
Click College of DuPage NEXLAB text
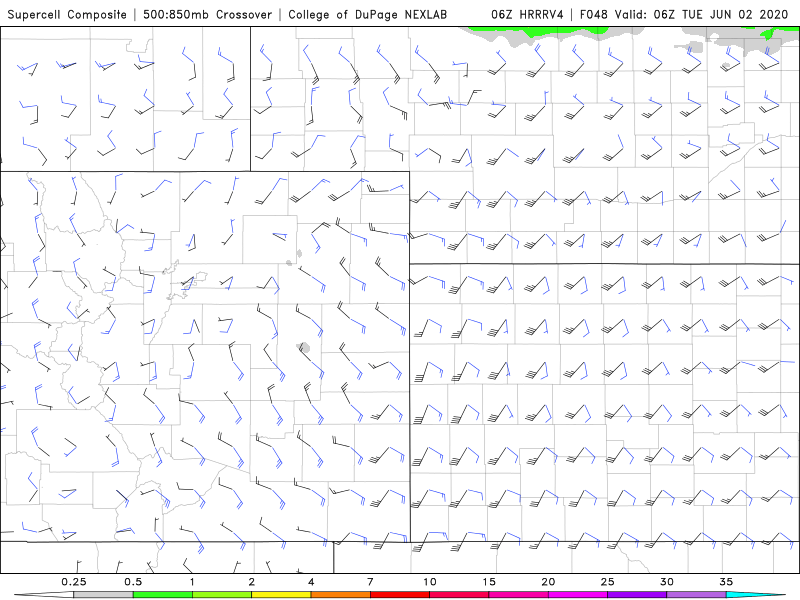pos(367,14)
